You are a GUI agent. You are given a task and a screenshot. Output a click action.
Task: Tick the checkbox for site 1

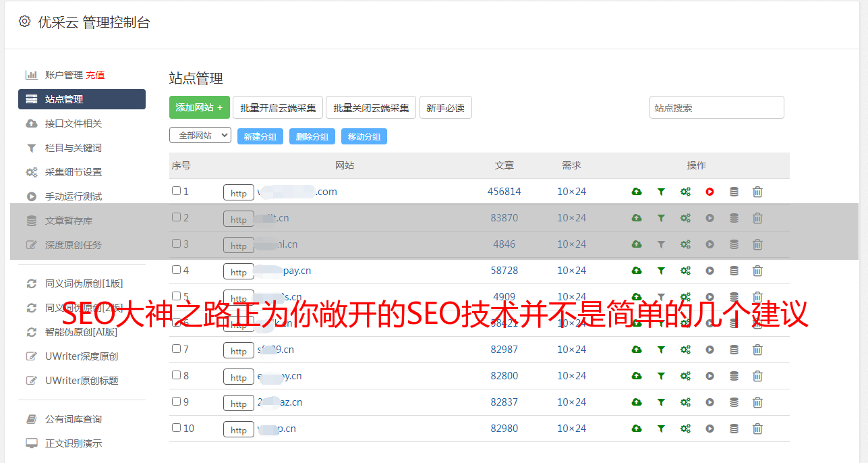tap(176, 191)
